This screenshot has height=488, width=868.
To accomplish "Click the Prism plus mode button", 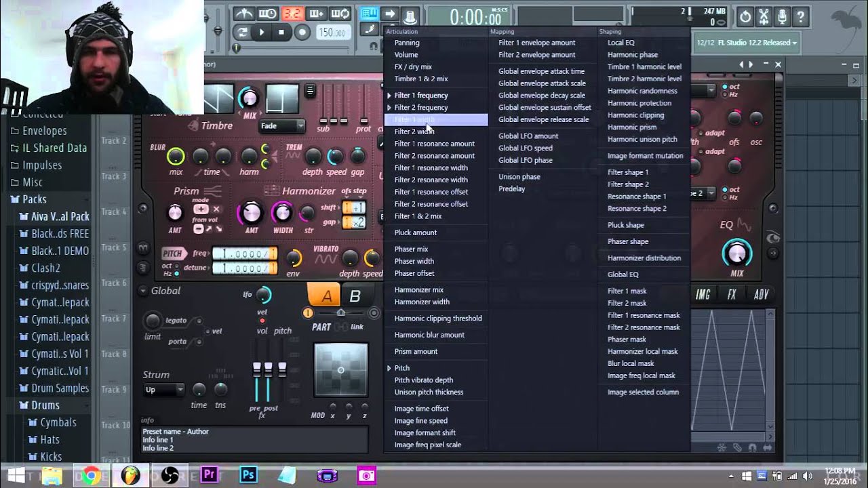I will (201, 209).
